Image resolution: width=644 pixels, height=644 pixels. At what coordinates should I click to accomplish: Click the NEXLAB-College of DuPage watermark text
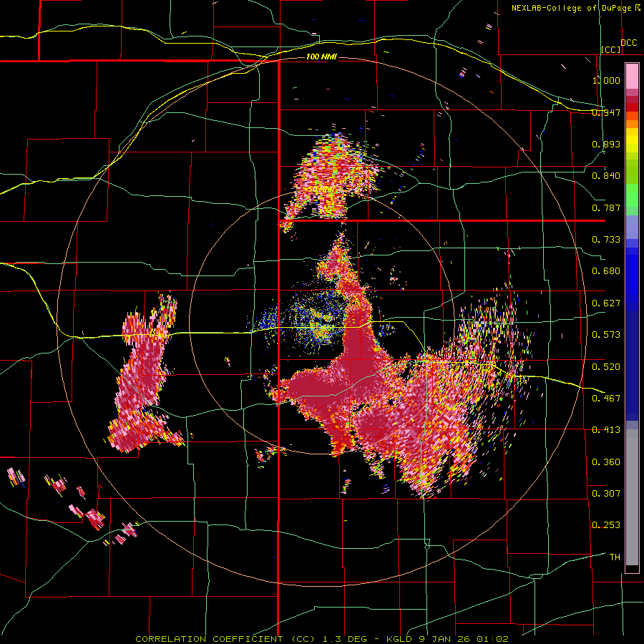pyautogui.click(x=571, y=8)
